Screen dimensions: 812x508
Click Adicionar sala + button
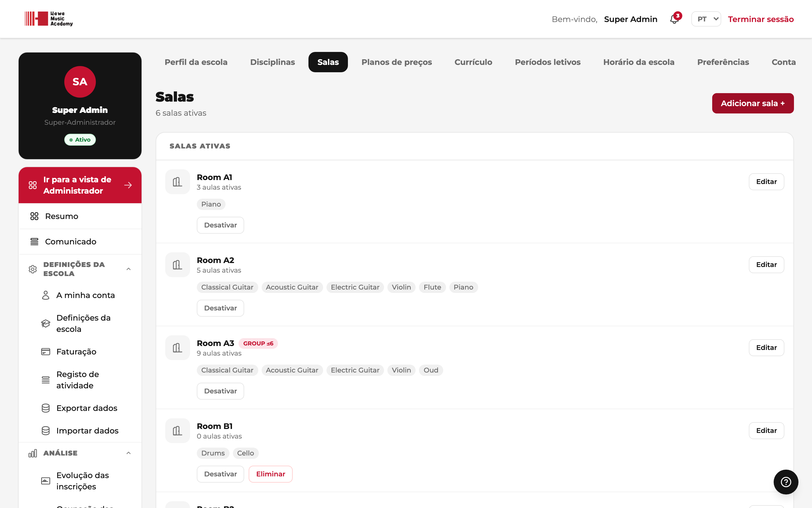(x=753, y=103)
